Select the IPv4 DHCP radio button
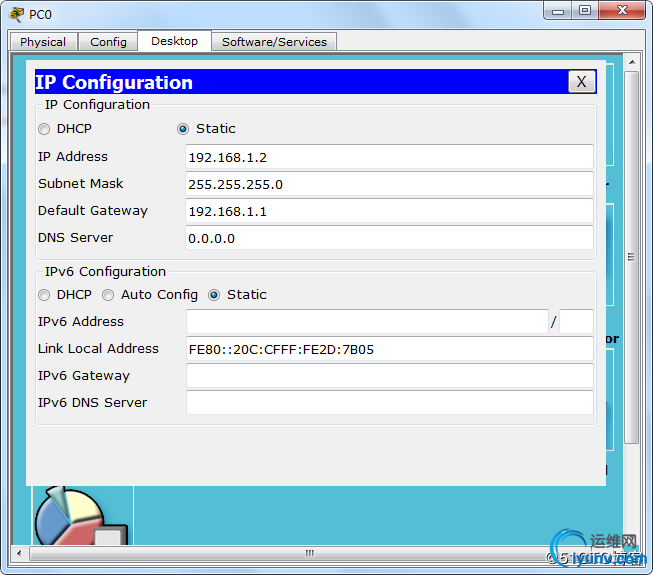The image size is (653, 575). (44, 129)
